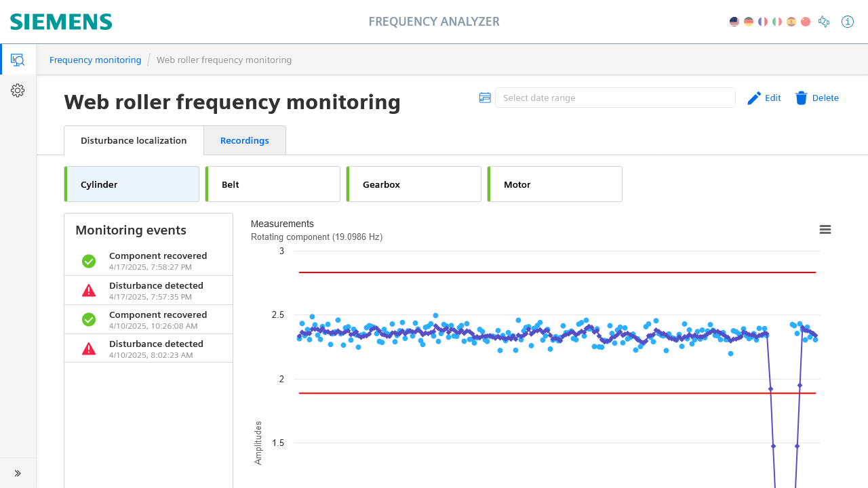Screen dimensions: 868x488
Task: Click the green check icon for 4/17 recovery
Action: 89,261
